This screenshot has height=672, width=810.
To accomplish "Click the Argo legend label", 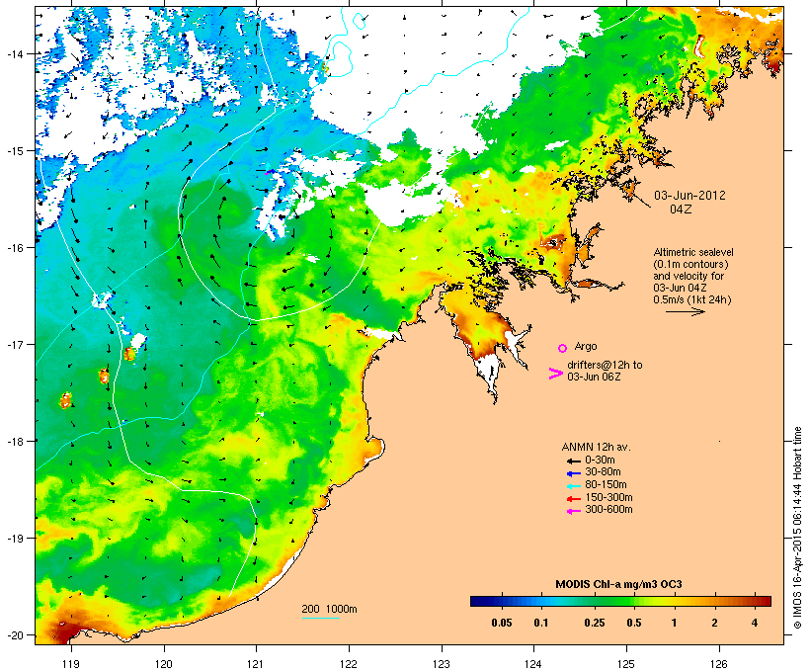I will click(586, 346).
